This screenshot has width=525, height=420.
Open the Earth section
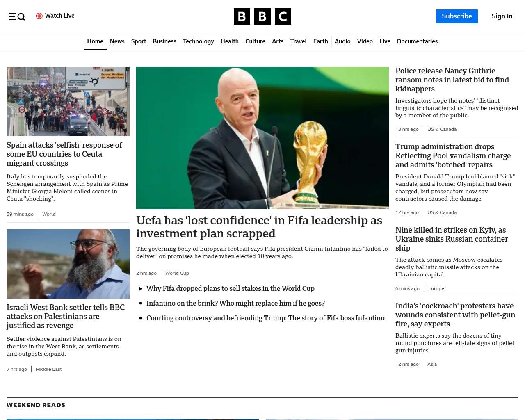[x=321, y=41]
